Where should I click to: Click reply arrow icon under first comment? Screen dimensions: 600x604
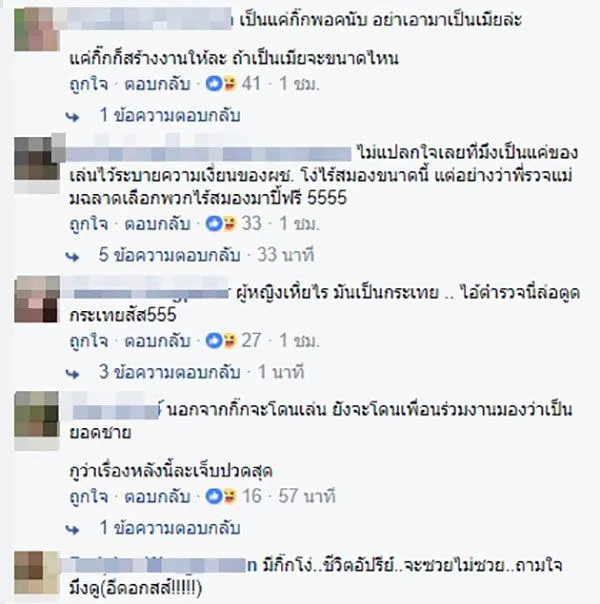[x=72, y=117]
